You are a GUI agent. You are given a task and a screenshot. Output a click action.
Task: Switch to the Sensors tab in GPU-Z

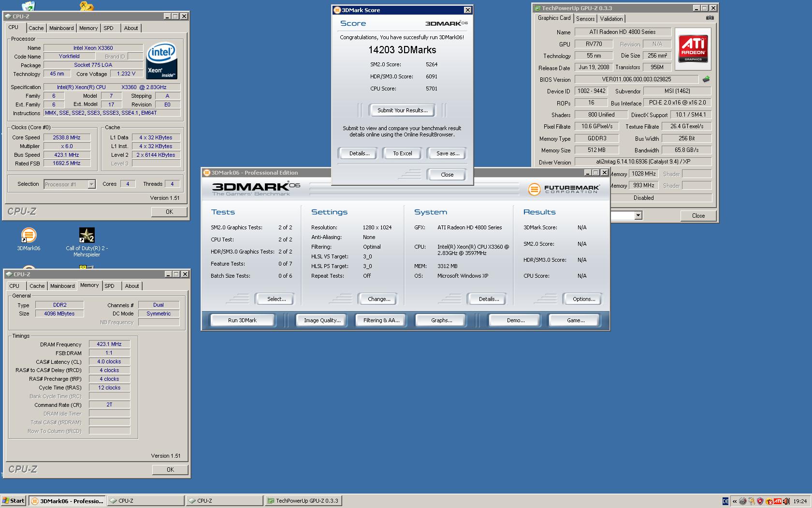(x=585, y=19)
